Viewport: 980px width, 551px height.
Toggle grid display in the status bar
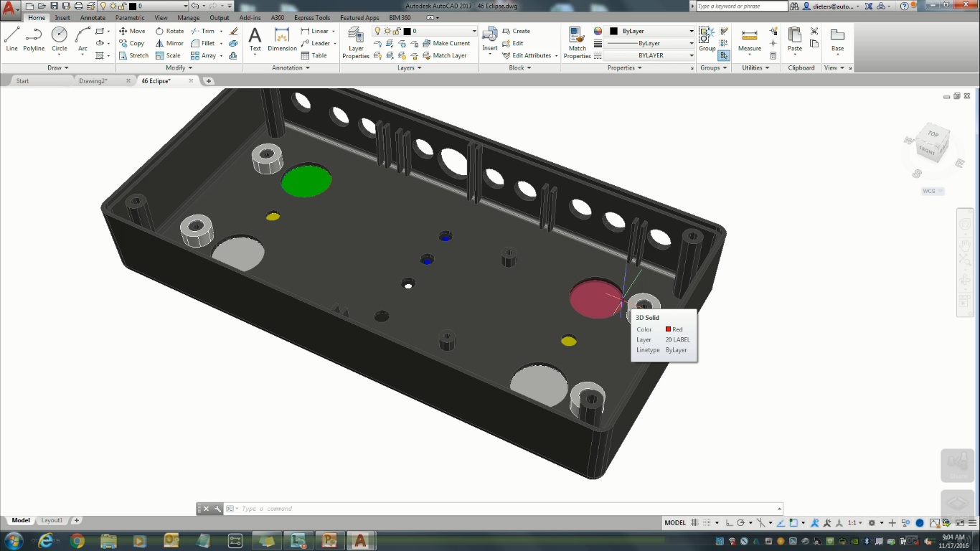click(694, 523)
